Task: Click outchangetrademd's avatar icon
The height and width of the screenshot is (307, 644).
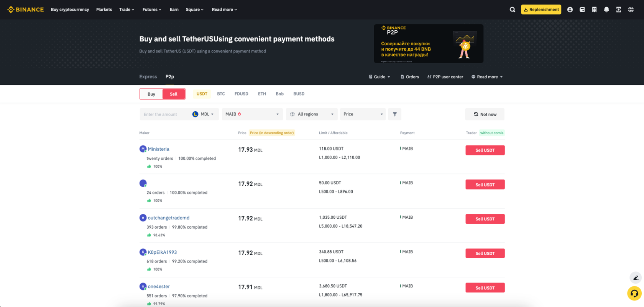Action: coord(143,218)
